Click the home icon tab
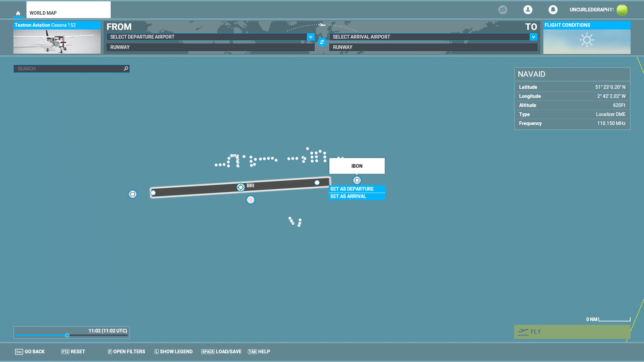 point(18,13)
